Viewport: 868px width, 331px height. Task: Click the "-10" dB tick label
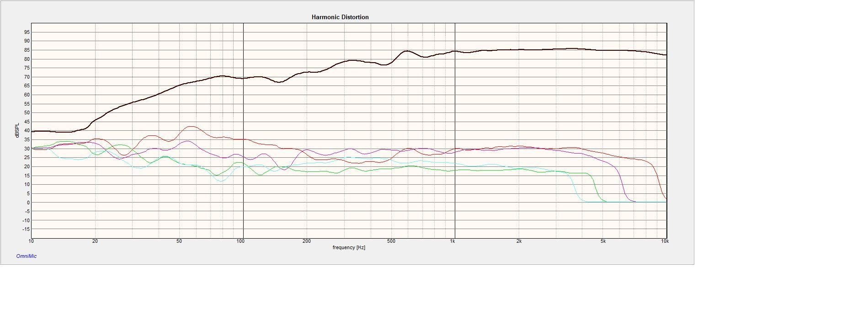coord(26,220)
